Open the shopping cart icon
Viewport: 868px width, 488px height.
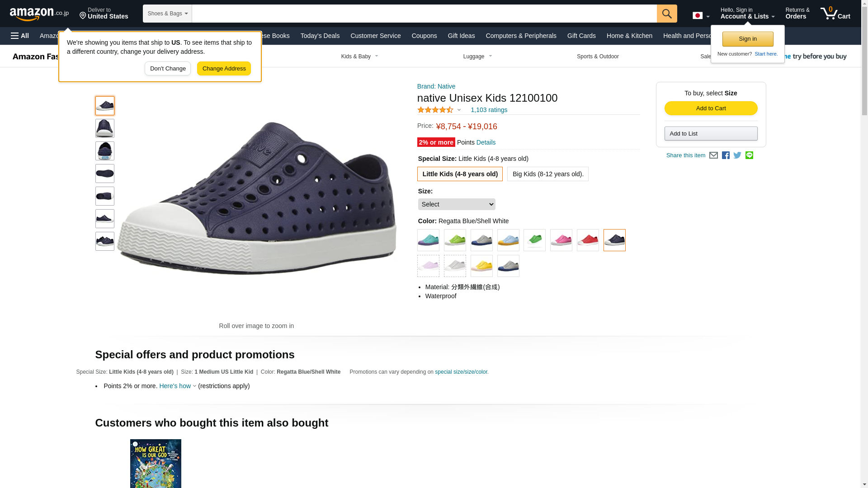coord(835,14)
